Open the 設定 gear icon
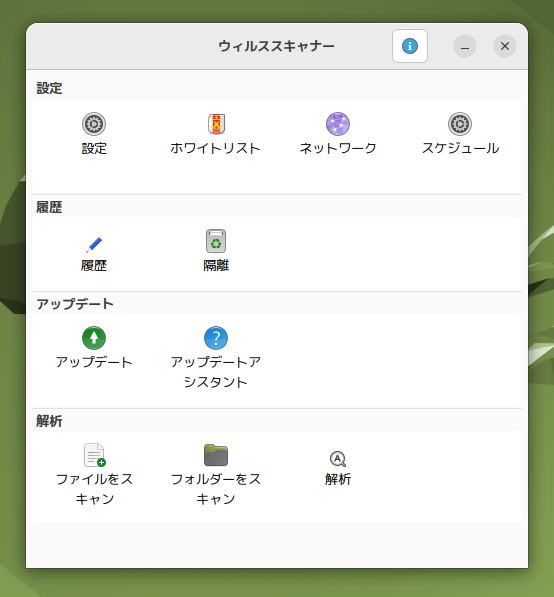The image size is (554, 597). pos(94,124)
